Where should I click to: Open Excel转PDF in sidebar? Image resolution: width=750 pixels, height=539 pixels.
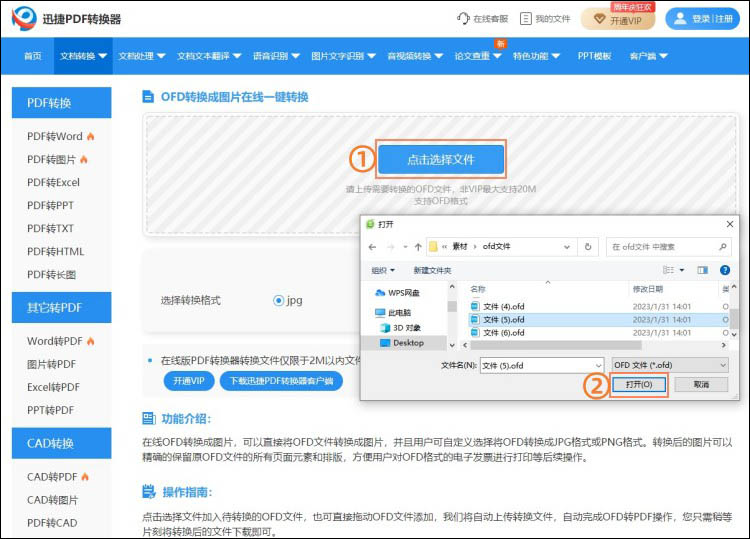click(53, 387)
